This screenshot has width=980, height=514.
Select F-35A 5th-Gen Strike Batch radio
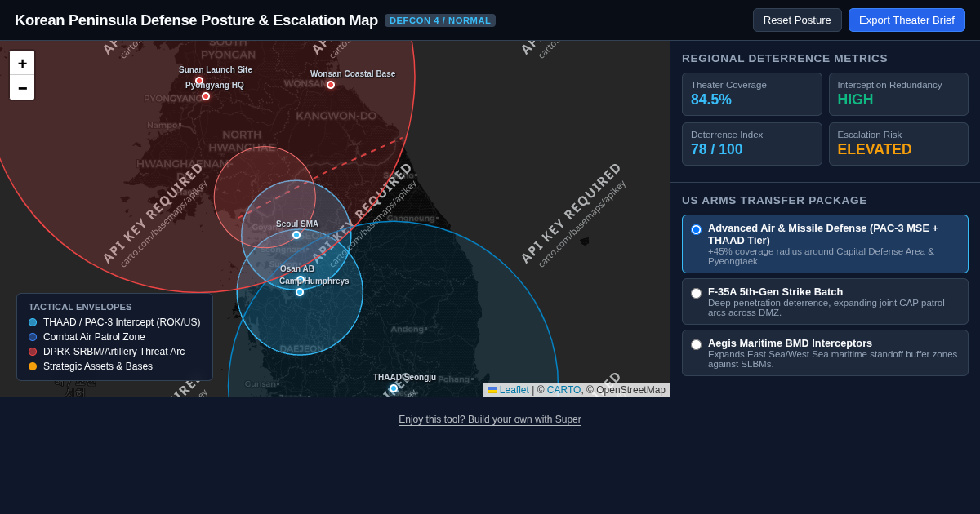click(x=696, y=293)
